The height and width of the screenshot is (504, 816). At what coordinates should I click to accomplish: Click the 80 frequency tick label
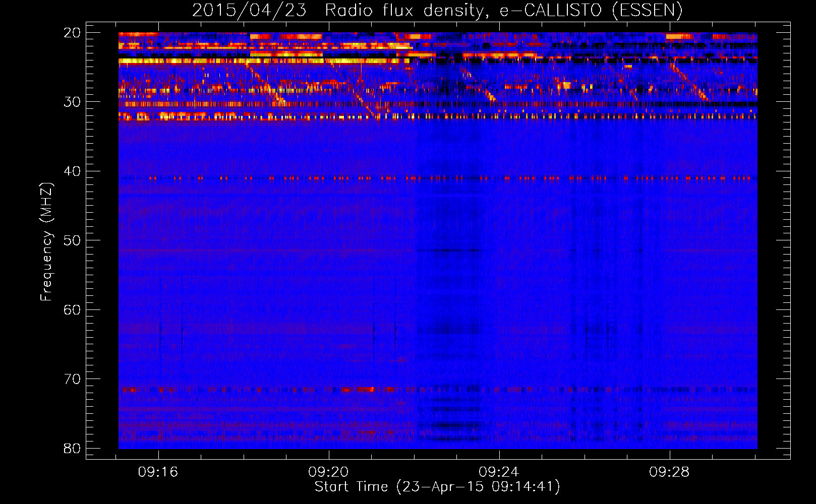tap(72, 448)
